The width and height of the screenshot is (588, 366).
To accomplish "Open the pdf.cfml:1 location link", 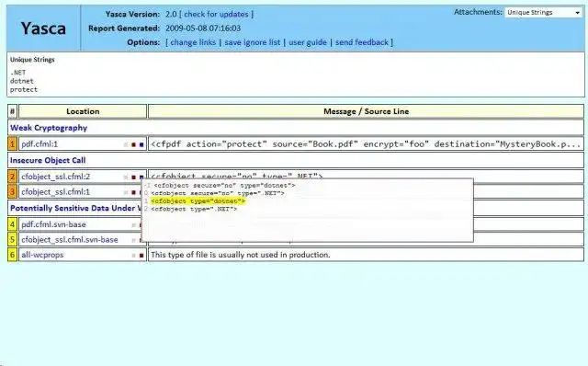I will point(40,144).
